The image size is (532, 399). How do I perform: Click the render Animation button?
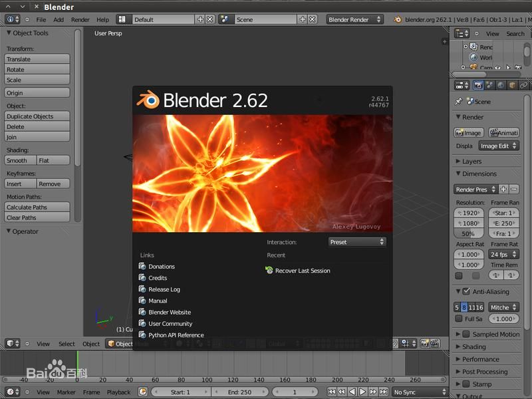point(504,133)
